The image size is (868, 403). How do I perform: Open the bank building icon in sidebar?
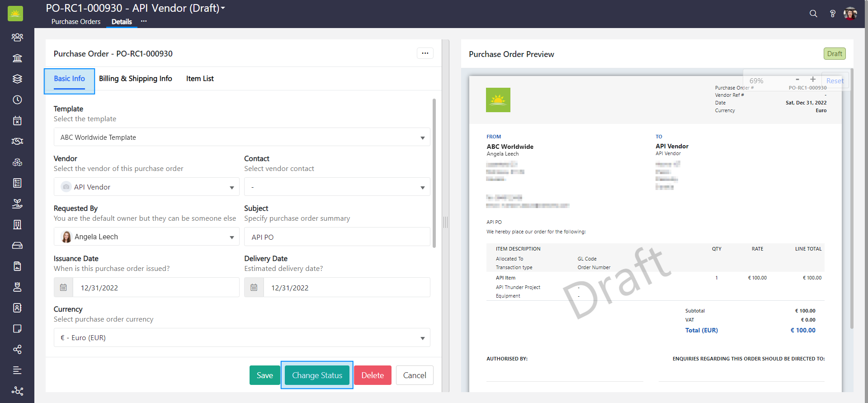pos(17,58)
